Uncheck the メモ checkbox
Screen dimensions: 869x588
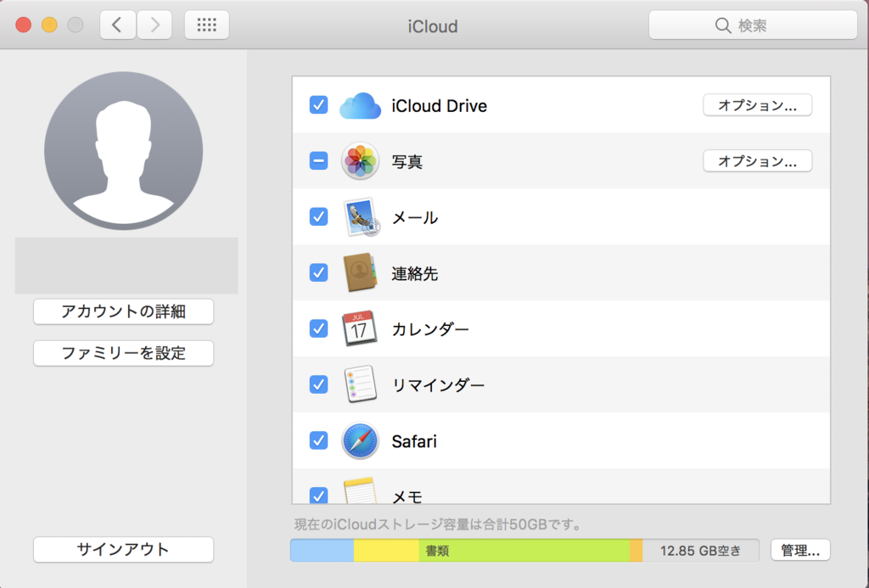coord(319,495)
